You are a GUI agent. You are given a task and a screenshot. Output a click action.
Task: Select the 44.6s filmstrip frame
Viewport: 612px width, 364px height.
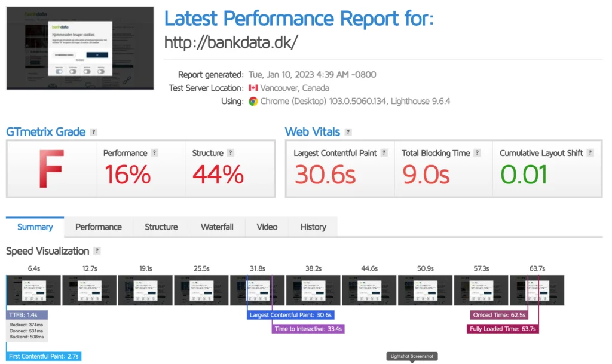[369, 290]
